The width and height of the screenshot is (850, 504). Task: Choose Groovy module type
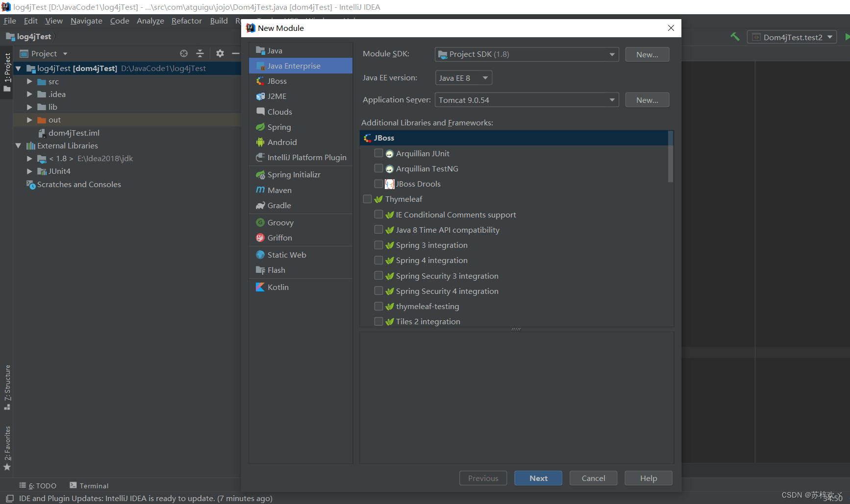300,222
